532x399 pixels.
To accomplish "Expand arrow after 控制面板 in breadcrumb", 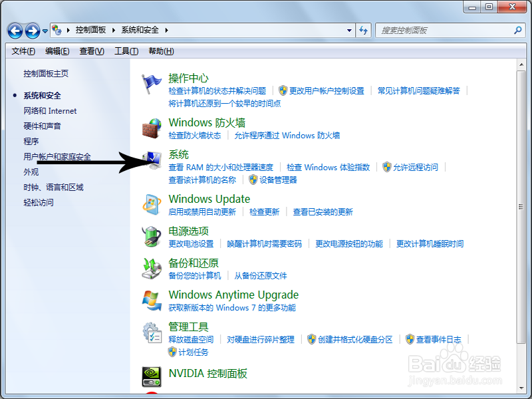I will [x=114, y=30].
